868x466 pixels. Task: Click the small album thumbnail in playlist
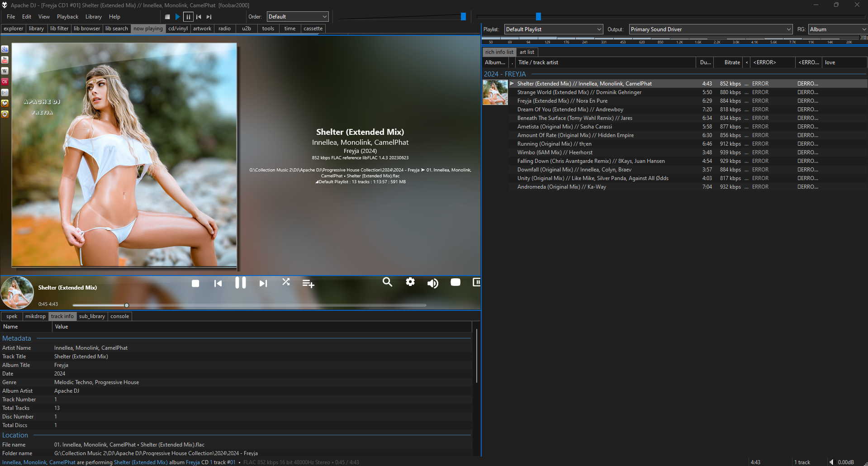coord(495,92)
